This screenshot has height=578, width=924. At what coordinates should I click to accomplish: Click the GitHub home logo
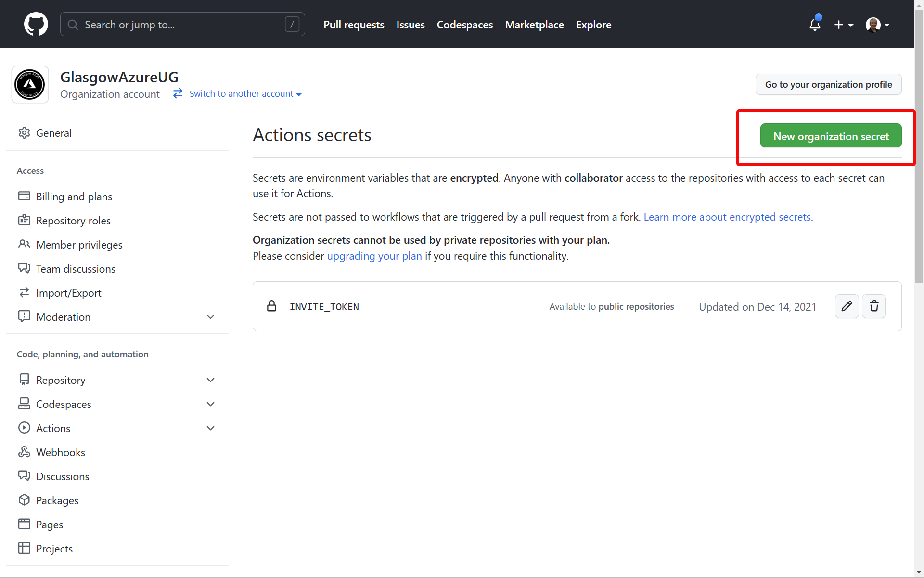36,24
